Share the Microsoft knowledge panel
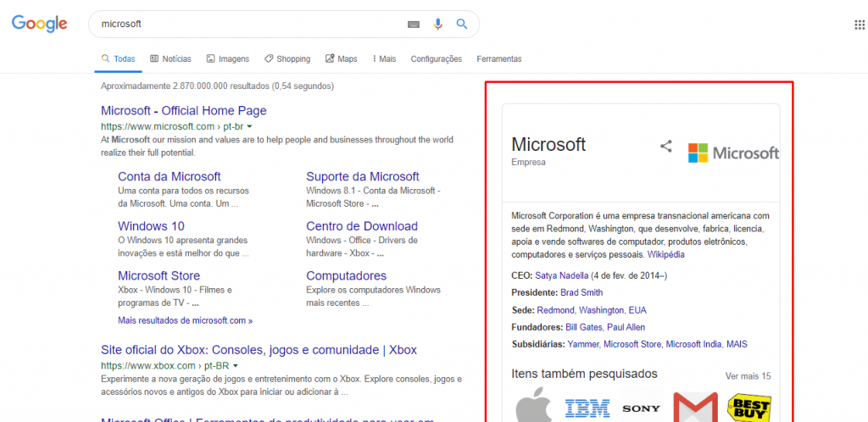 666,146
